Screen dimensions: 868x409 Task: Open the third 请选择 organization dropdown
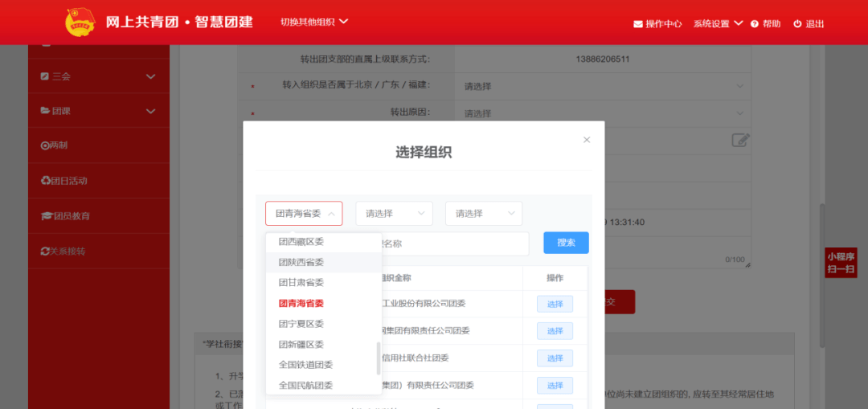484,214
